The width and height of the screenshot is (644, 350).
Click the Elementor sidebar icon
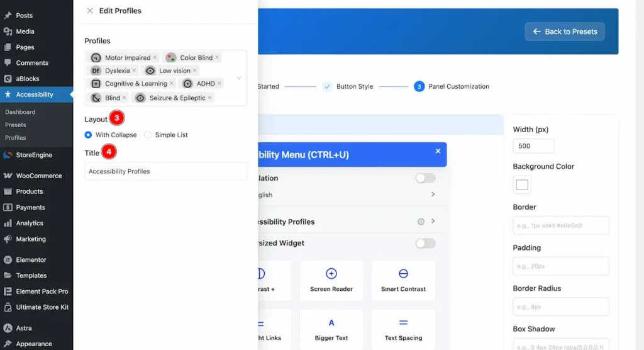coord(8,259)
